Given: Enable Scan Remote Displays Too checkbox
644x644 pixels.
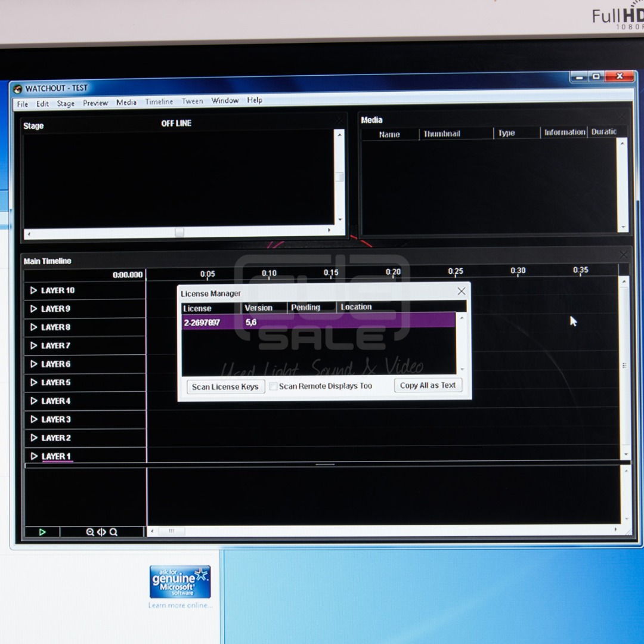Looking at the screenshot, I should pyautogui.click(x=273, y=386).
